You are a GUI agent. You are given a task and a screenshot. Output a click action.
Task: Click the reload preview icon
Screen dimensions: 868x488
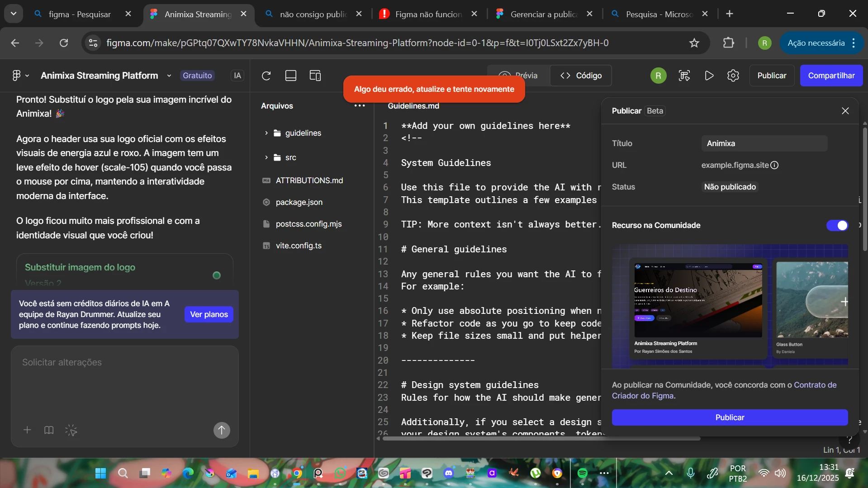click(266, 76)
